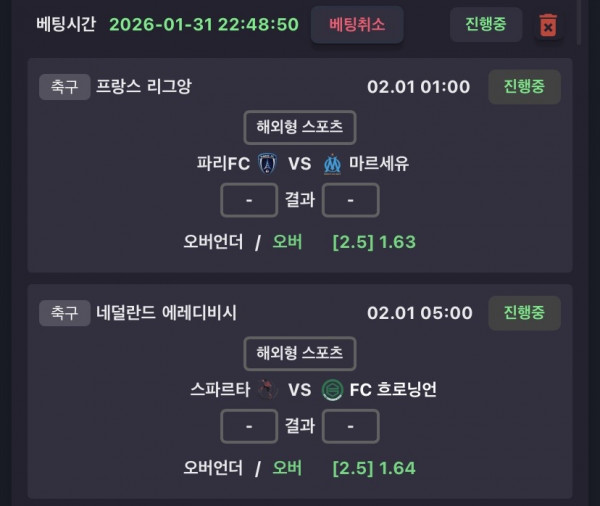600x506 pixels.
Task: Click the 프랑스 리그앙 league name
Action: point(143,87)
